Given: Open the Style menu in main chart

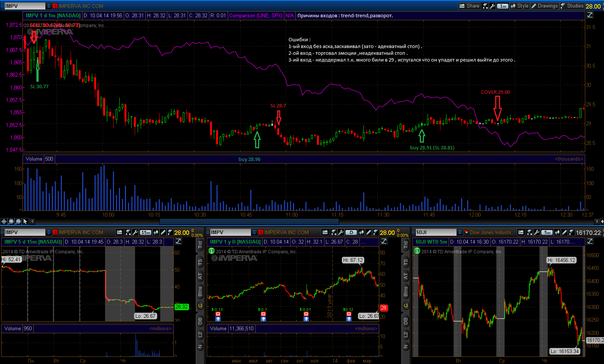Looking at the screenshot, I should [519, 6].
